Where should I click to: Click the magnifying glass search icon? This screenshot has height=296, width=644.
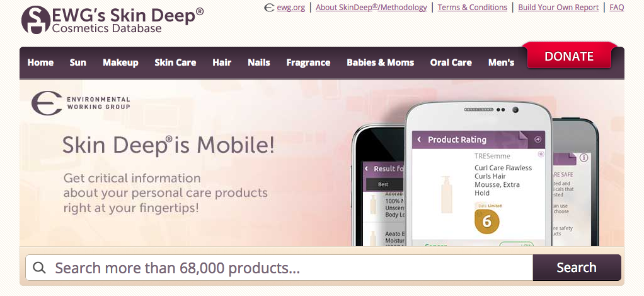[39, 268]
